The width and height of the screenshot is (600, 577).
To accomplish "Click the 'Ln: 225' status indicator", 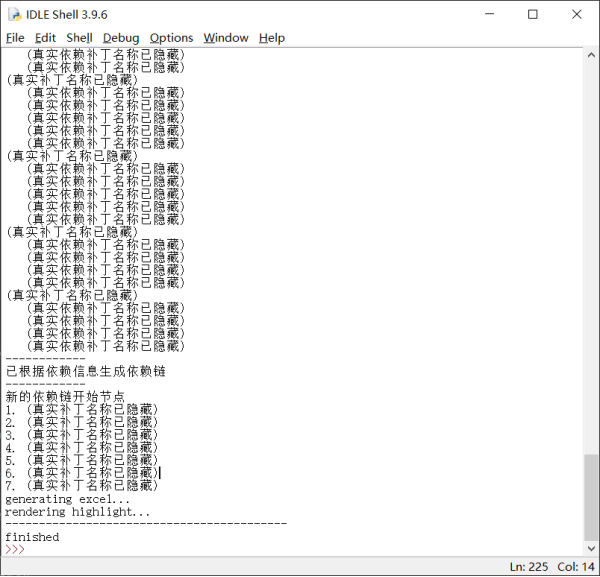I will pyautogui.click(x=529, y=567).
